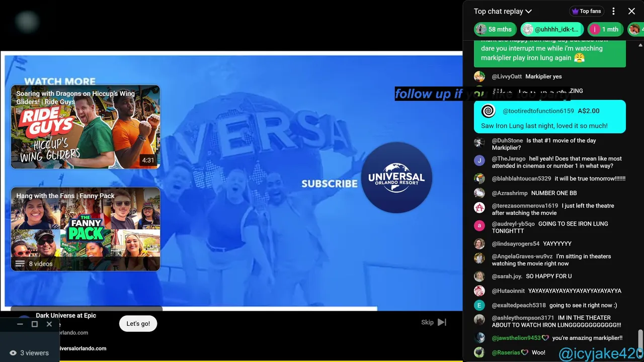
Task: Click the @Hutaoinnit avatar
Action: click(x=479, y=291)
